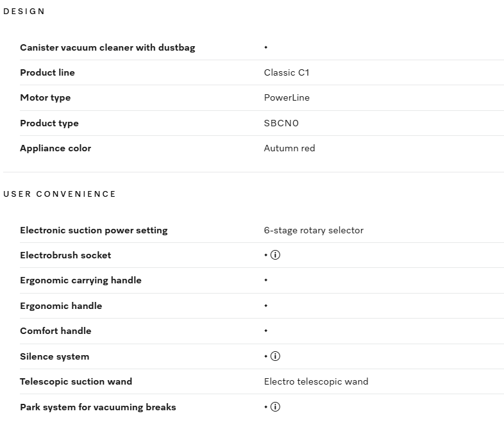Collapse the User Convenience section heading

tap(60, 194)
